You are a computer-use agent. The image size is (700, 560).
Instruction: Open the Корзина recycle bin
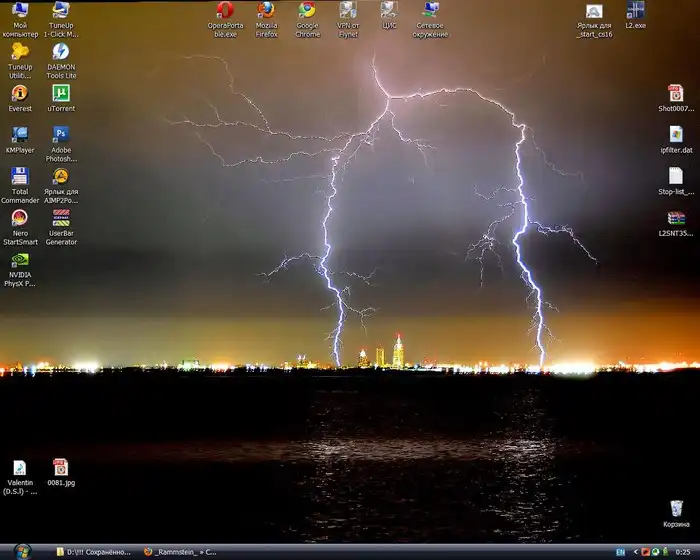pyautogui.click(x=676, y=509)
